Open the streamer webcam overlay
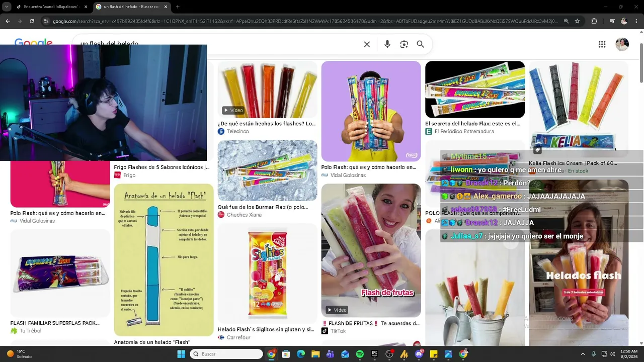The height and width of the screenshot is (362, 644). (103, 103)
